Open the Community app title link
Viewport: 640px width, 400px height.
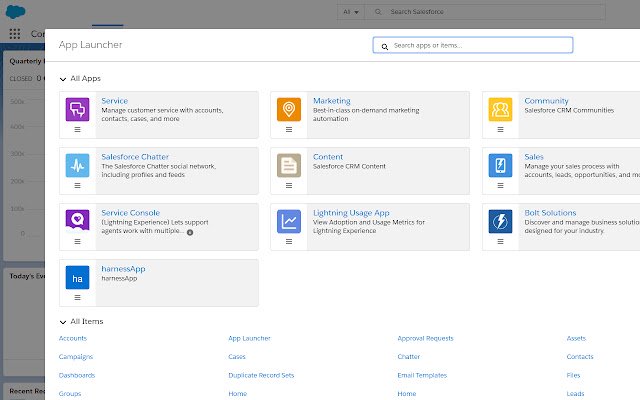(x=547, y=101)
